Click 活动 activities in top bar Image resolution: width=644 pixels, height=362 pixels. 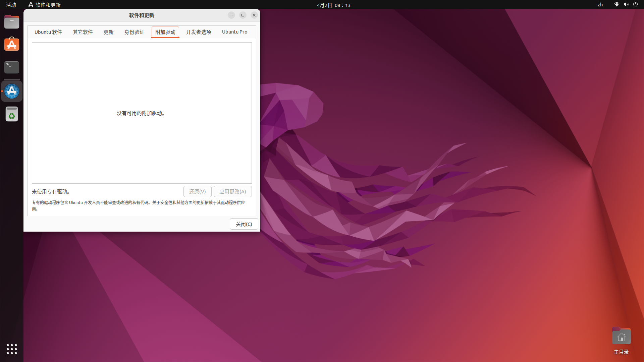point(11,5)
